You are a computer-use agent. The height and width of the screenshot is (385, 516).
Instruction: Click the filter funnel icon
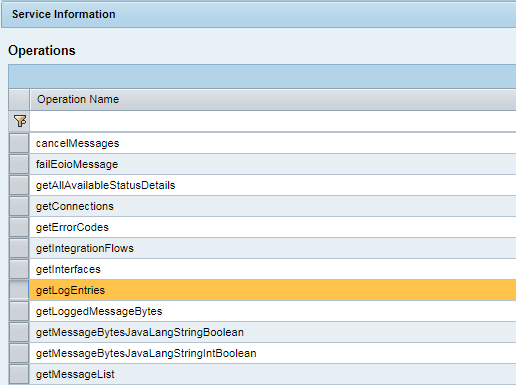pyautogui.click(x=20, y=121)
